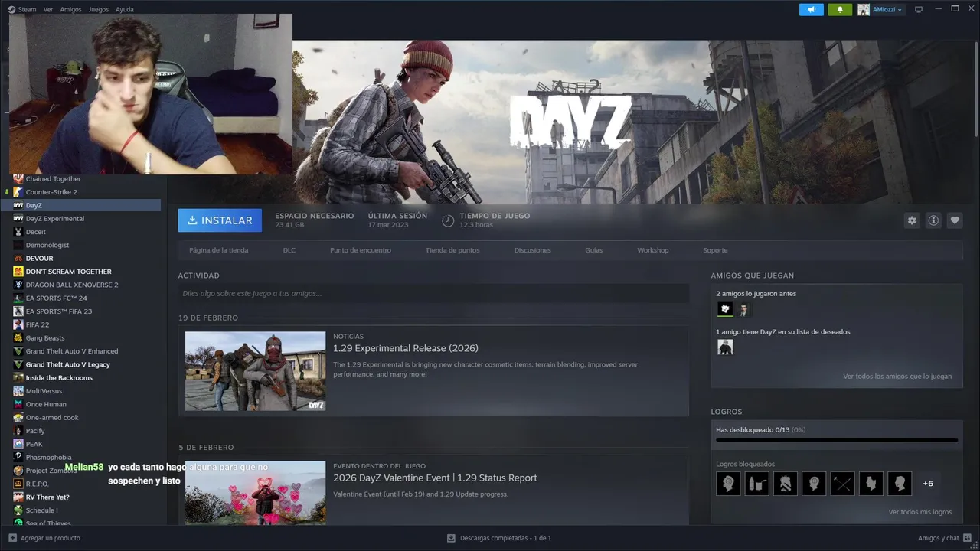Open the green notifications bell
The image size is (980, 551).
(x=840, y=9)
